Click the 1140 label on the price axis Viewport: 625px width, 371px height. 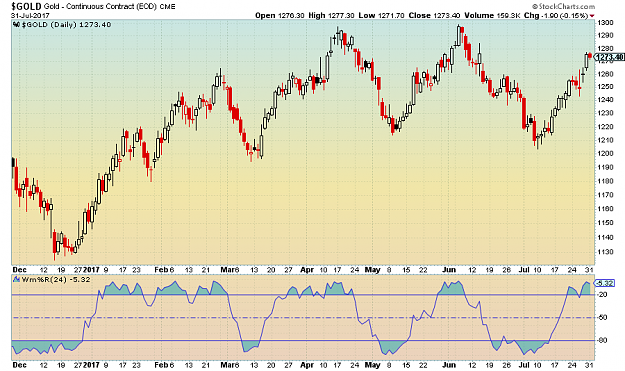coord(605,238)
